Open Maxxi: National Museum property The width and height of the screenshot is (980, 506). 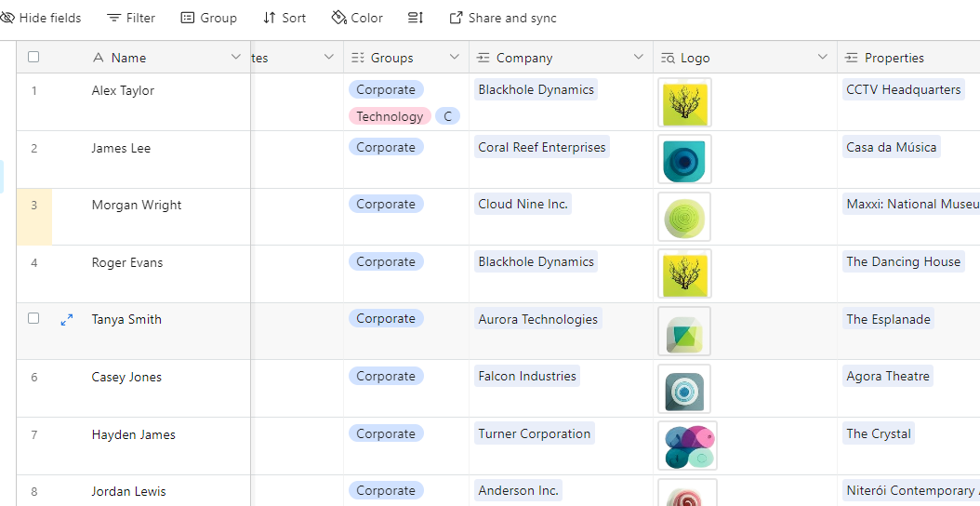(911, 204)
